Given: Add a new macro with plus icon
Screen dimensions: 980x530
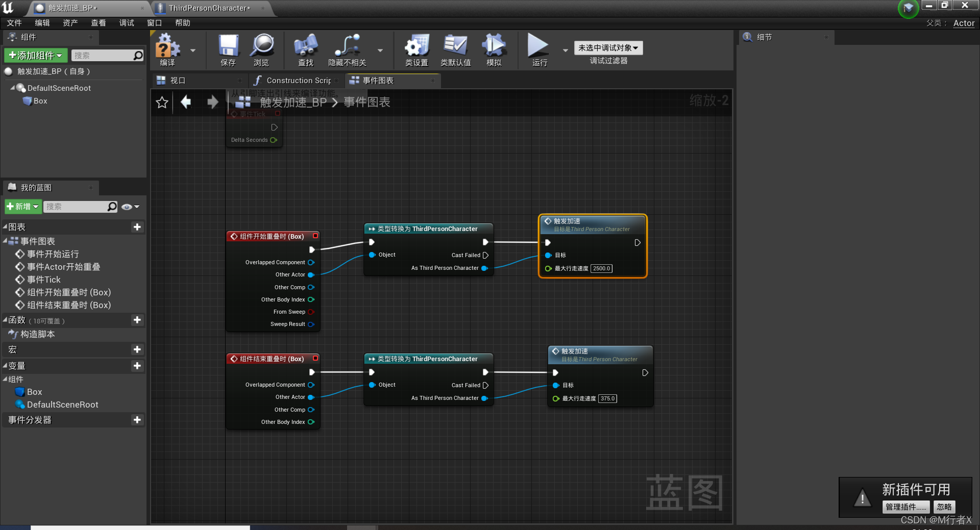Looking at the screenshot, I should (137, 349).
